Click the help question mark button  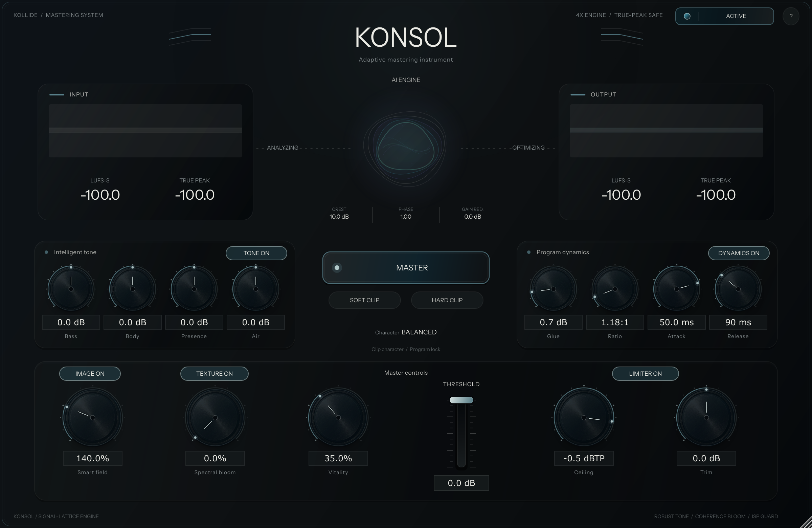[x=791, y=16]
